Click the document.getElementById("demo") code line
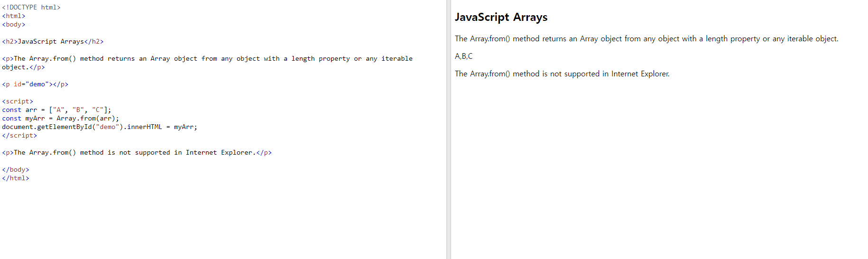Screen dimensions: 868x259 (x=100, y=127)
